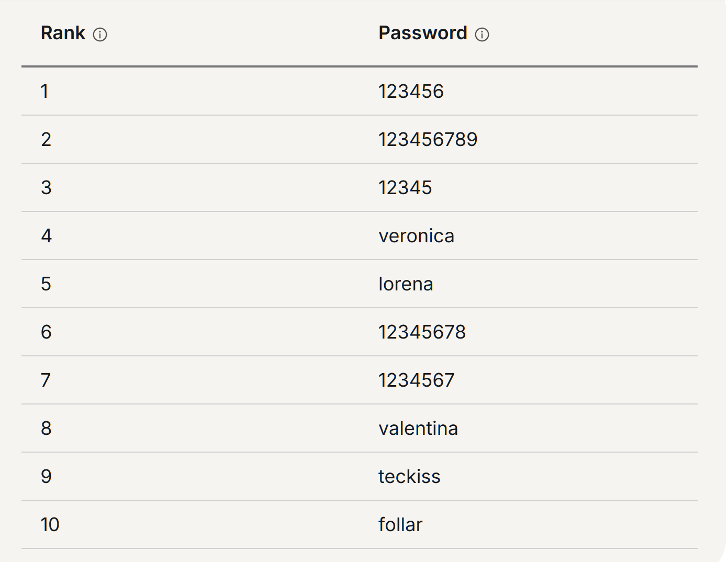The image size is (728, 562).
Task: Select the veronica password cell
Action: tap(416, 236)
